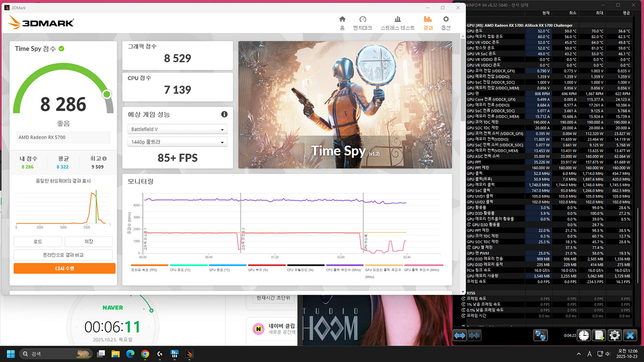Open the 1440p Ultra resolution dropdown
Screen dimensions: 644x362
pyautogui.click(x=177, y=142)
